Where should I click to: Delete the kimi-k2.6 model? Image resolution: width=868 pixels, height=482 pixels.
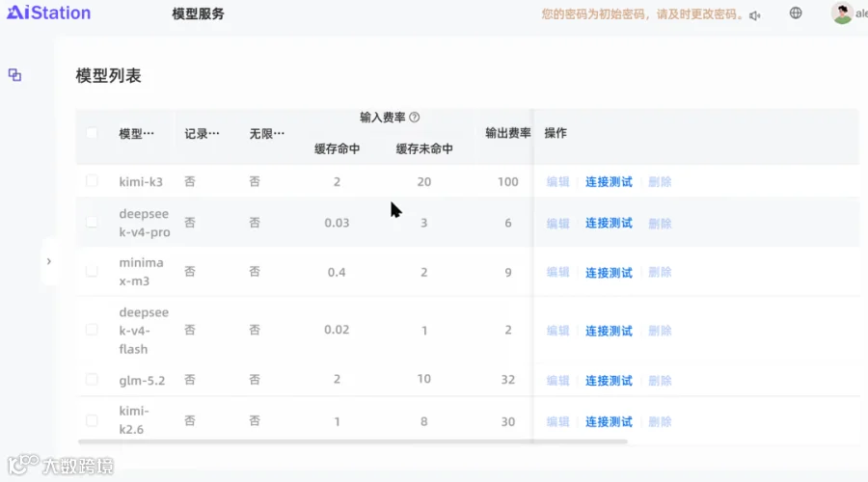660,421
